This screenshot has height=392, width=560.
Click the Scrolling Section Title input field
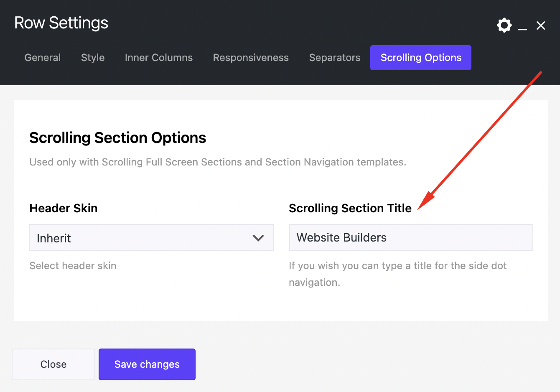click(411, 237)
